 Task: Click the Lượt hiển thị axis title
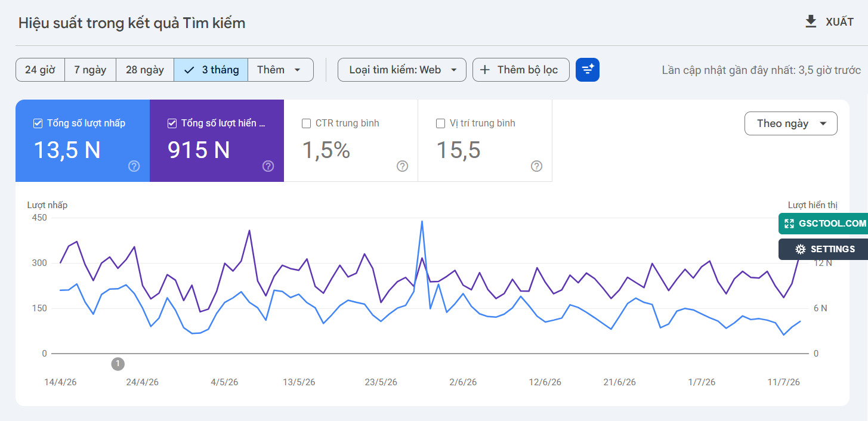(813, 205)
